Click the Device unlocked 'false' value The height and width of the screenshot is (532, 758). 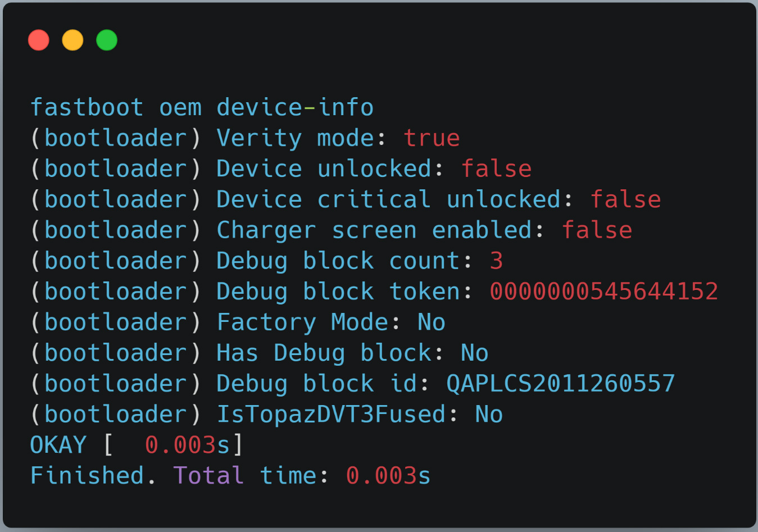tap(496, 169)
